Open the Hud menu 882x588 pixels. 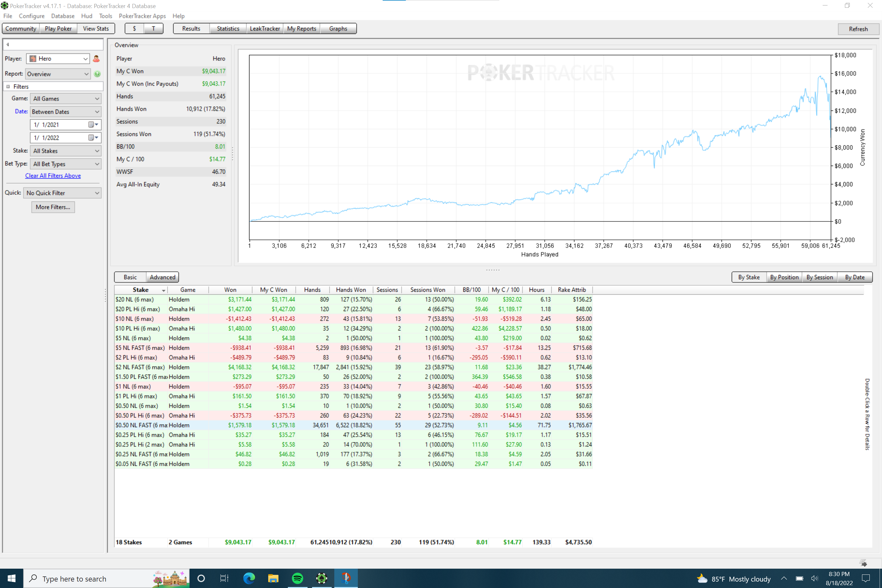click(86, 16)
